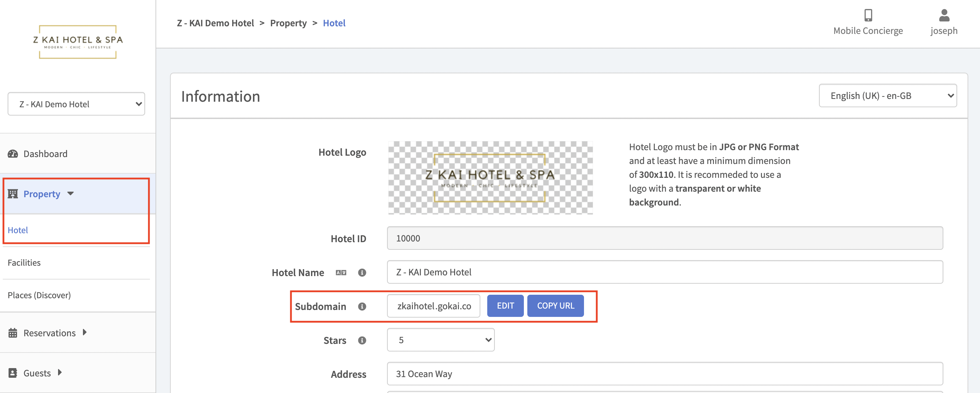Click the Subdomain info icon

point(362,307)
